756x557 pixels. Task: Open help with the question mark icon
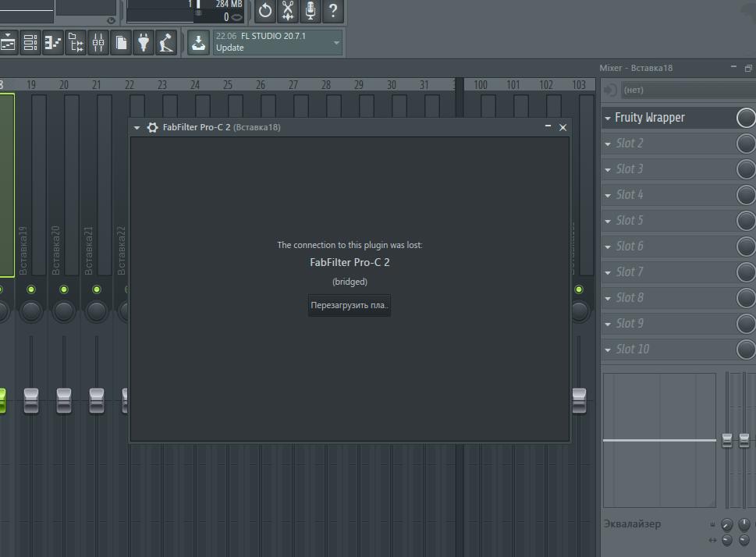click(x=333, y=11)
